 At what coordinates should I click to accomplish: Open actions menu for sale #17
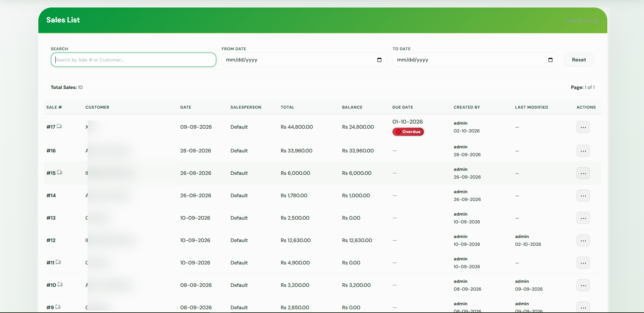coord(583,127)
